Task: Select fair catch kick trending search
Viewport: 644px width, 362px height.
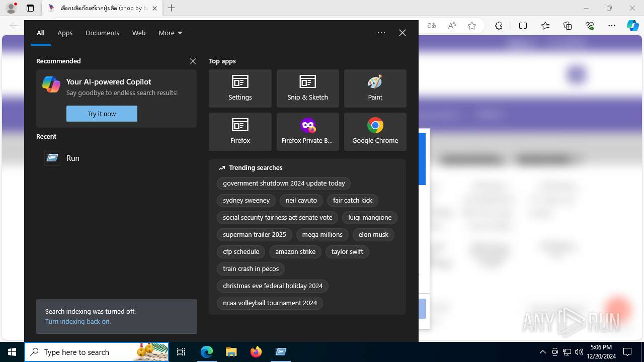Action: 353,201
